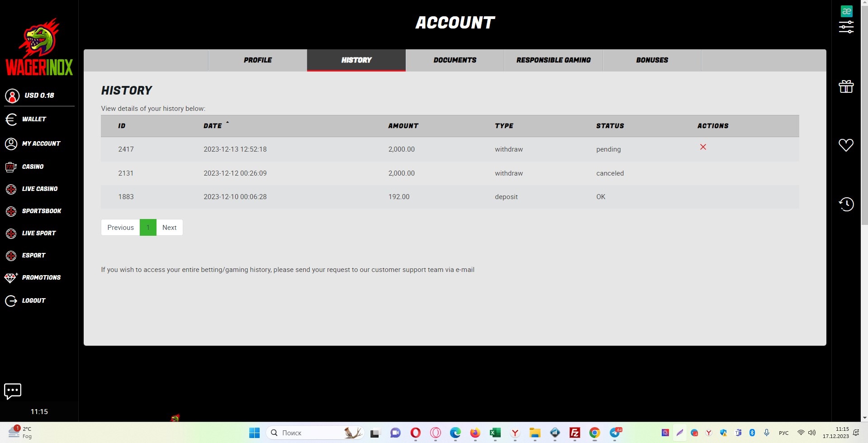
Task: Open File Explorer from the taskbar
Action: (x=535, y=433)
